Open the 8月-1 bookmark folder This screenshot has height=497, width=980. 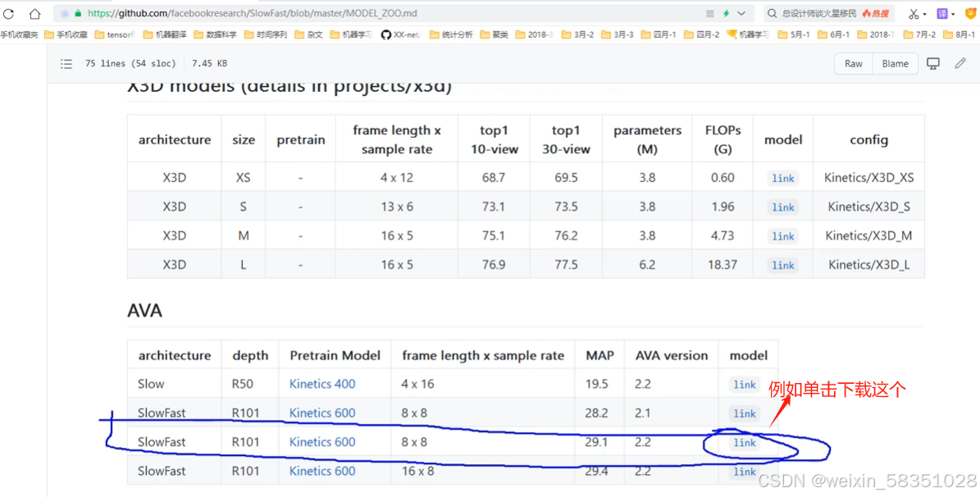[x=959, y=34]
